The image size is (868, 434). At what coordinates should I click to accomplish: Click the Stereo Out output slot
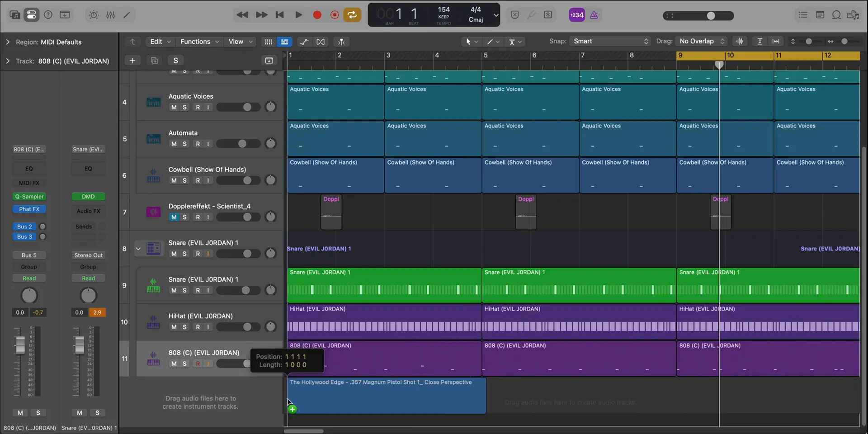point(88,255)
